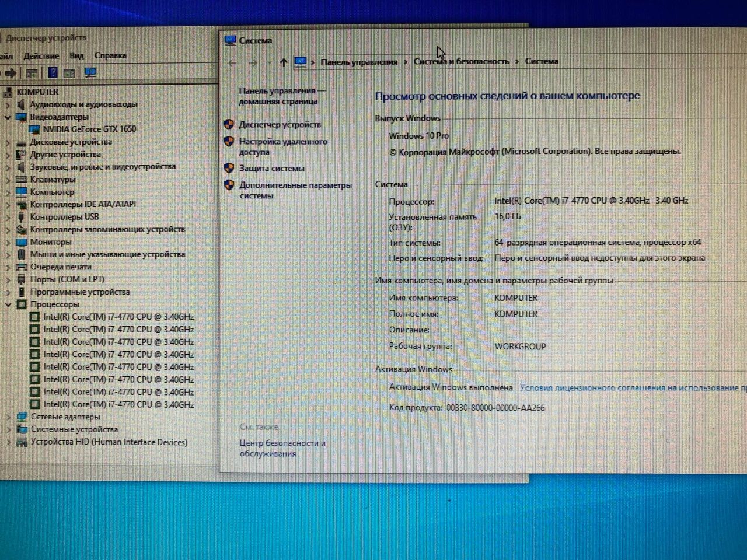Viewport: 747px width, 560px height.
Task: Expand the Контроллеры IDE ATA/ATAPI category
Action: point(8,205)
